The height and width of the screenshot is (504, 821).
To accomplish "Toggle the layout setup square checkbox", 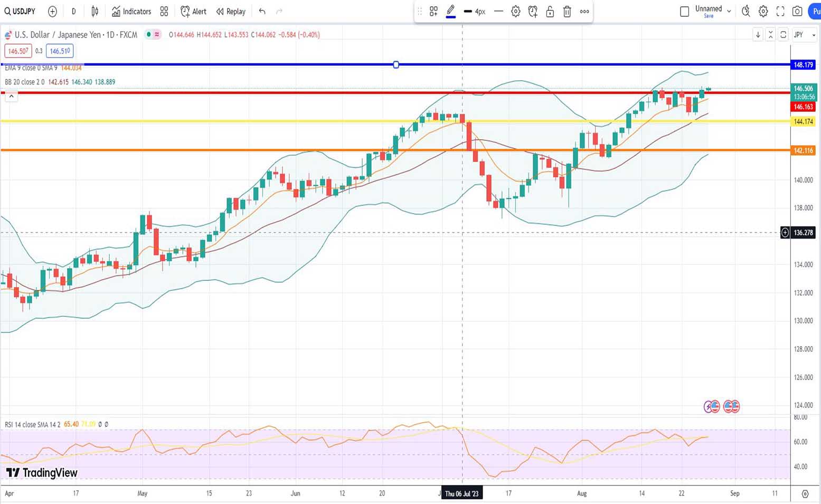I will pos(684,11).
